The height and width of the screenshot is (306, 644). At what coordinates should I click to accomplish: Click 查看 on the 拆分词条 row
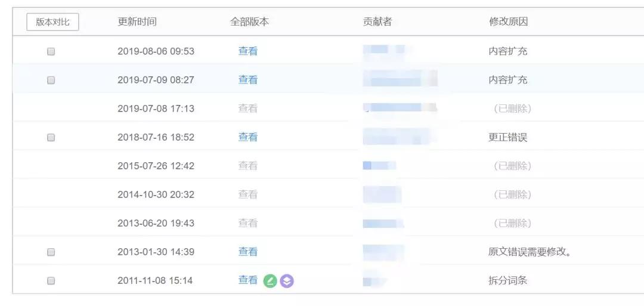[248, 280]
